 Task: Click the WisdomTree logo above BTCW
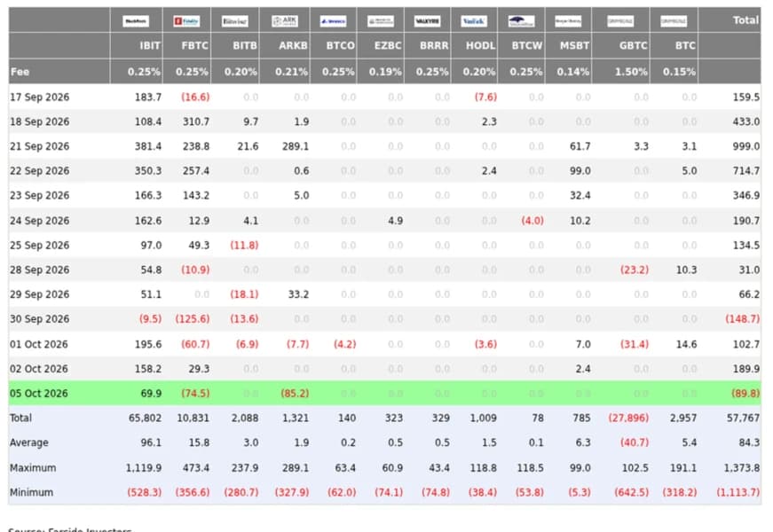click(x=521, y=21)
